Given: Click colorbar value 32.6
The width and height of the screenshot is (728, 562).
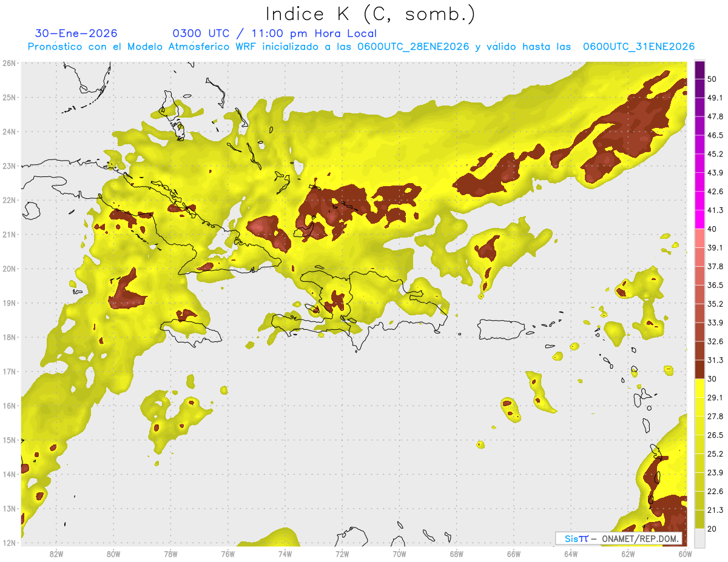Looking at the screenshot, I should pyautogui.click(x=715, y=341).
